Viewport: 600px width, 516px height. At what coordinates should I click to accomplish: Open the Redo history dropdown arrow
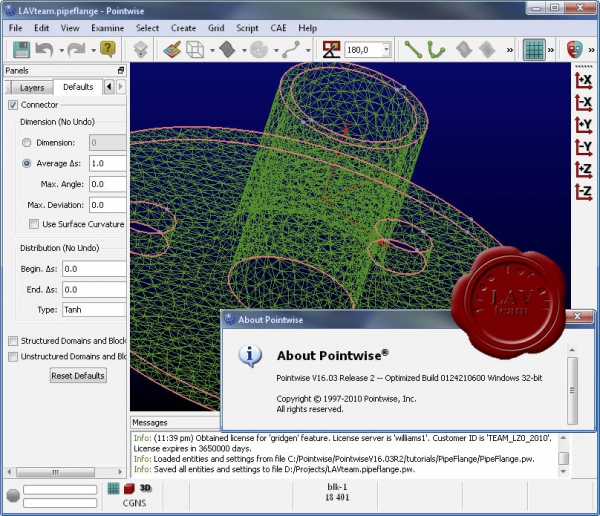[x=93, y=50]
